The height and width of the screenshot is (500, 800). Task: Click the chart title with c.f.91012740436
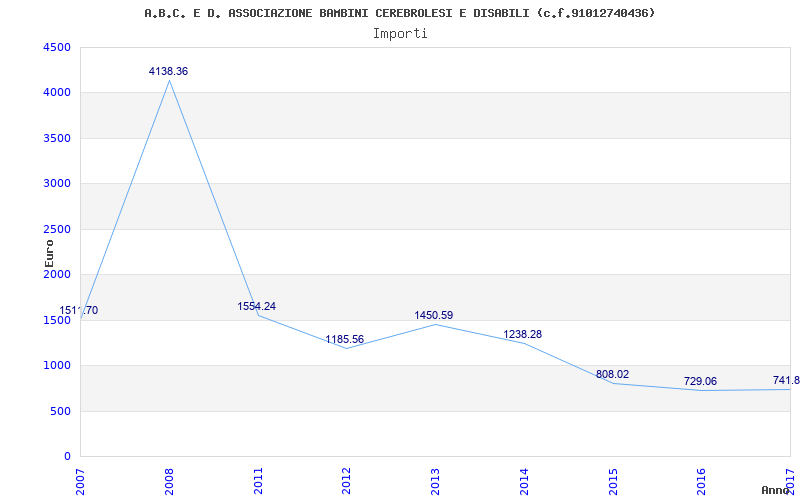click(399, 13)
